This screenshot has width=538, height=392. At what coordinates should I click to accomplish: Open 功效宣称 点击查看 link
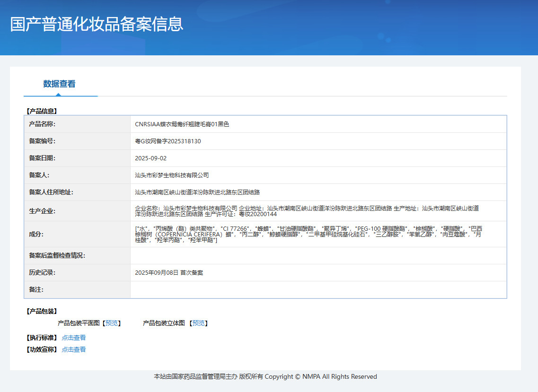click(x=74, y=349)
